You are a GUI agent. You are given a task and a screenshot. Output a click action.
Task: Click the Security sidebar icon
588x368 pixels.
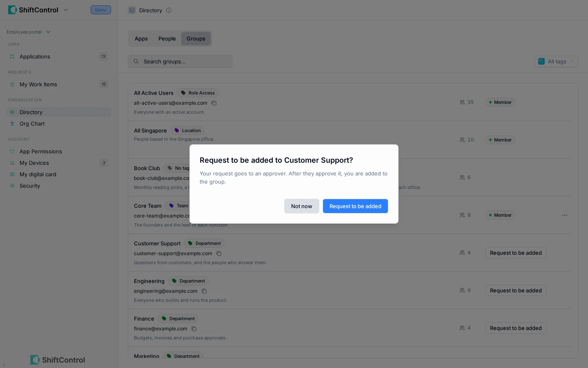coord(12,186)
